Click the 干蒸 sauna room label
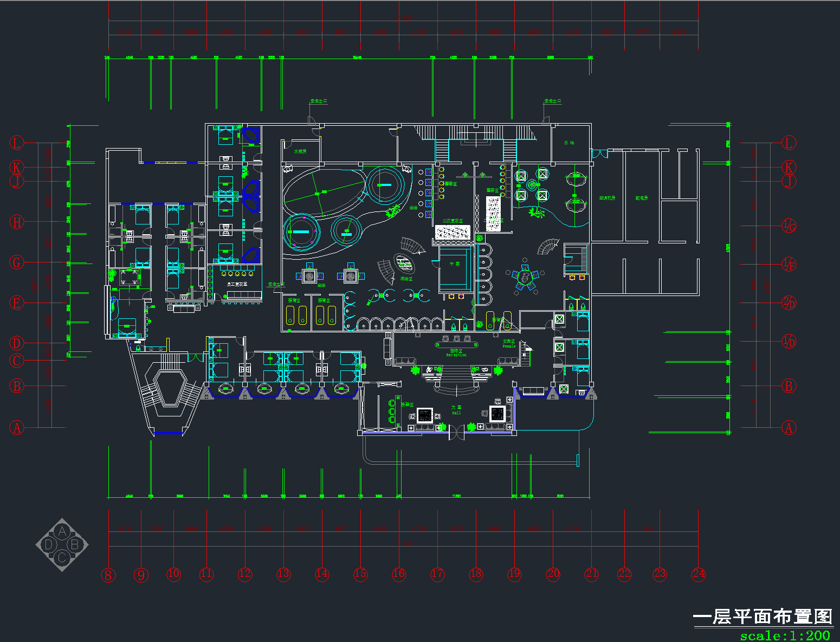 (x=454, y=264)
